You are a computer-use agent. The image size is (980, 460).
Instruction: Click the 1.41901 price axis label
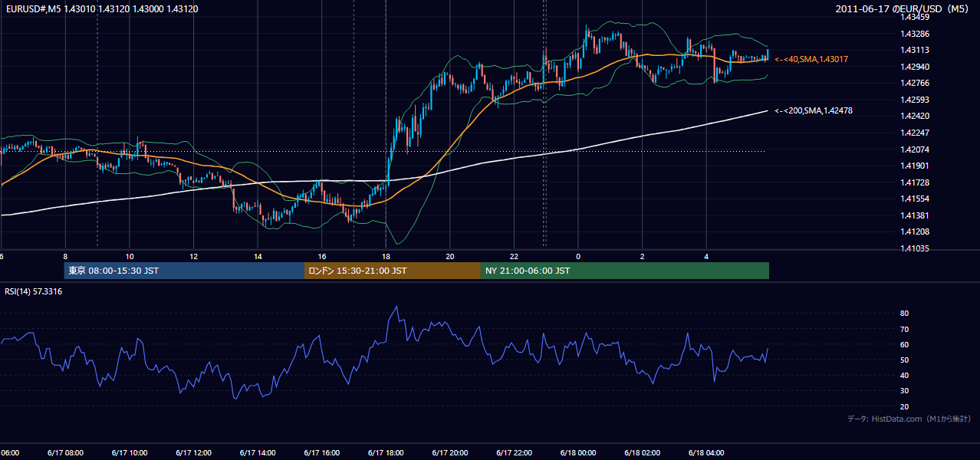click(915, 166)
